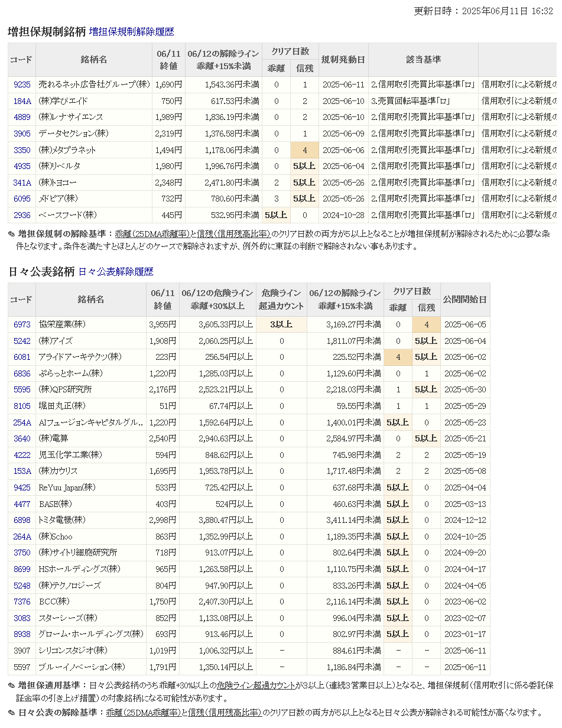Click the pencil icon beside 増担保規制の解除基準
Screen dimensions: 562x728
[x=12, y=234]
